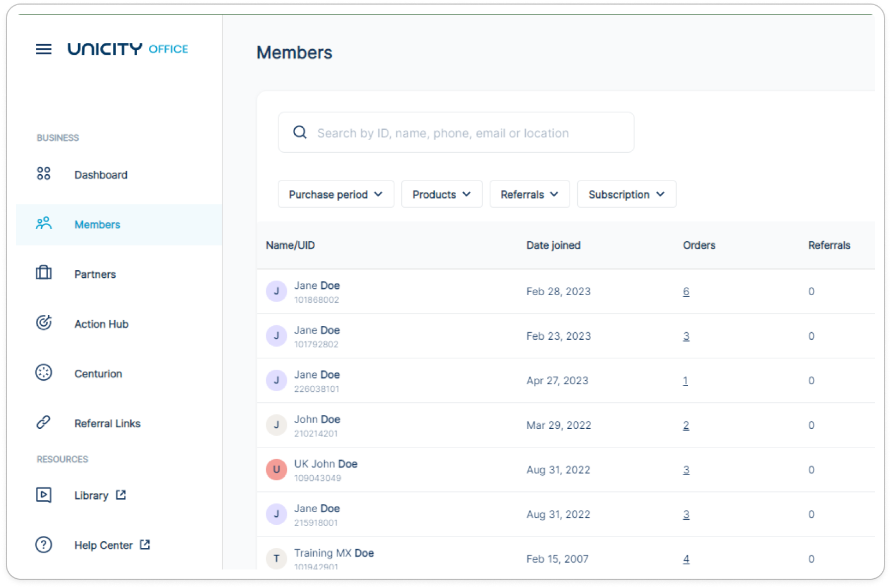Click the Library play icon
Image resolution: width=891 pixels, height=588 pixels.
pos(43,495)
